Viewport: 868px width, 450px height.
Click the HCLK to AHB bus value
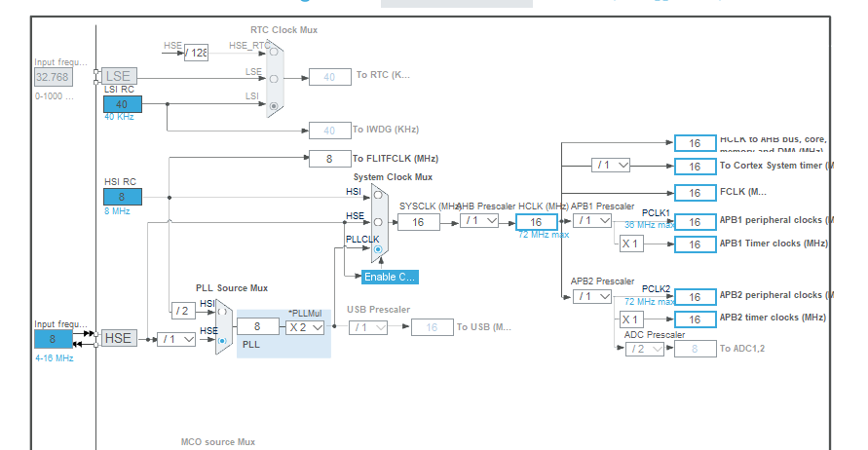(696, 143)
